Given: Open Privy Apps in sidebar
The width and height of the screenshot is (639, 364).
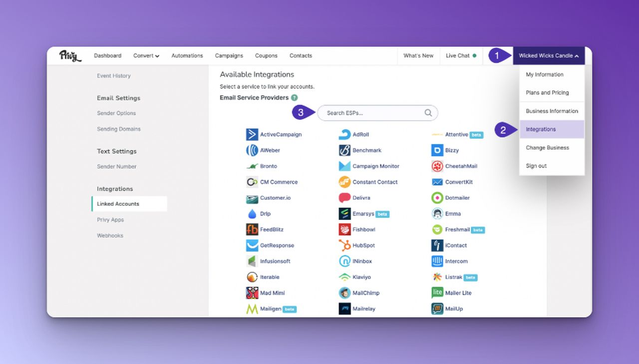Looking at the screenshot, I should 110,220.
